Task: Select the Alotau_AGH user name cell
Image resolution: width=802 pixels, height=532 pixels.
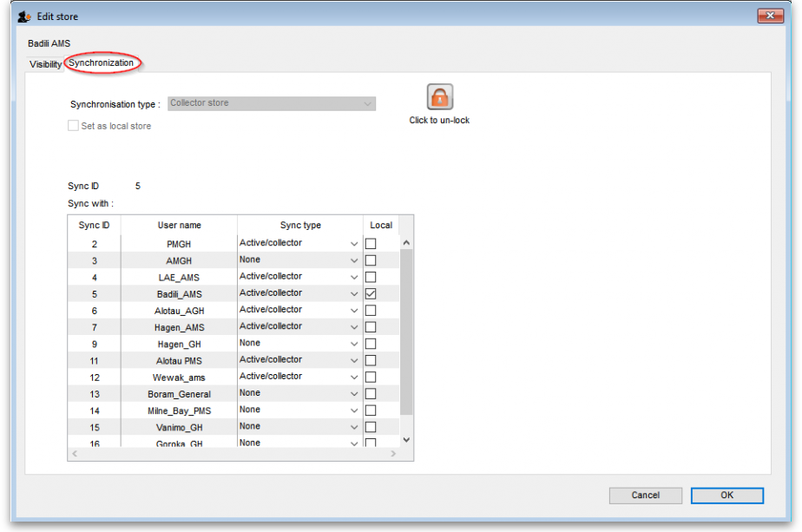Action: 179,311
